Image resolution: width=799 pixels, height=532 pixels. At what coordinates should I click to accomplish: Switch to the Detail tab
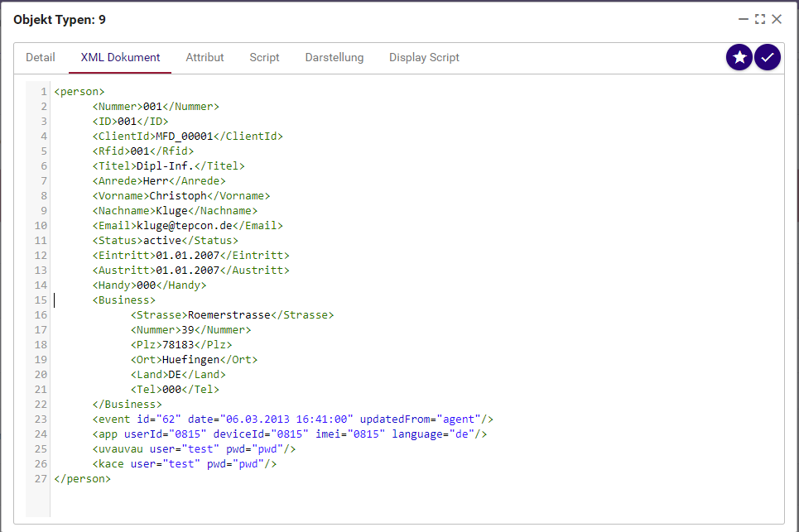[41, 58]
